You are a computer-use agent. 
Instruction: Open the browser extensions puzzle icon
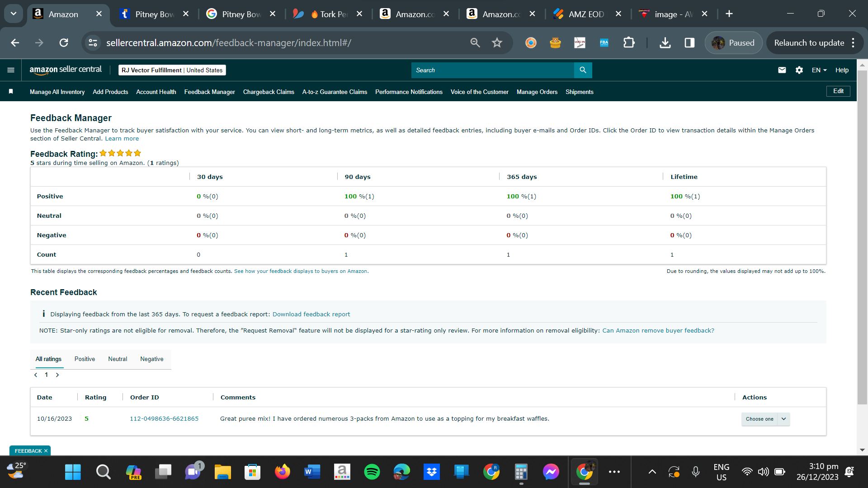pos(629,43)
